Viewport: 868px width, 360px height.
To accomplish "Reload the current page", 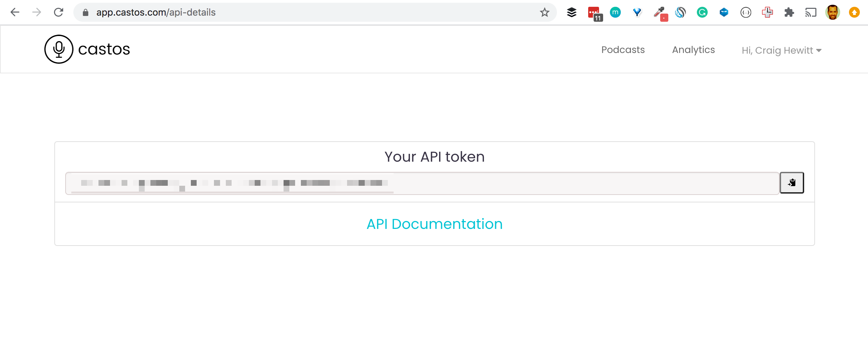I will tap(59, 13).
